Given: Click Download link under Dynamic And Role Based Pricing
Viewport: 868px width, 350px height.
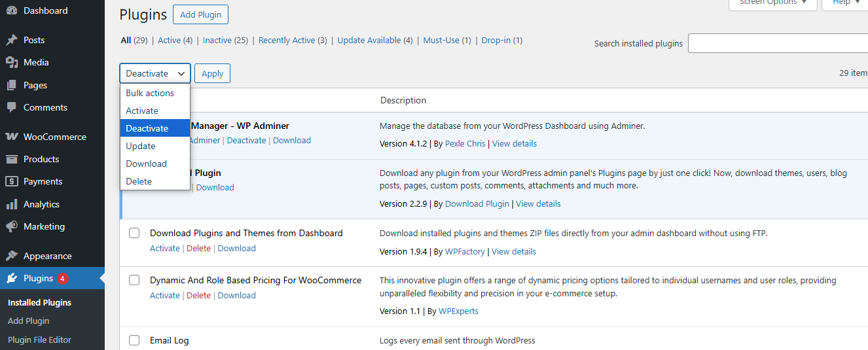Looking at the screenshot, I should 237,295.
